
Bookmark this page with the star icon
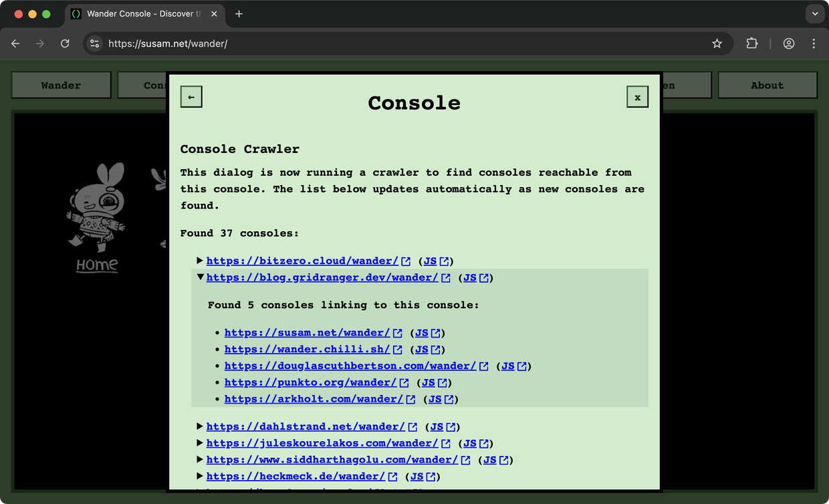click(717, 43)
